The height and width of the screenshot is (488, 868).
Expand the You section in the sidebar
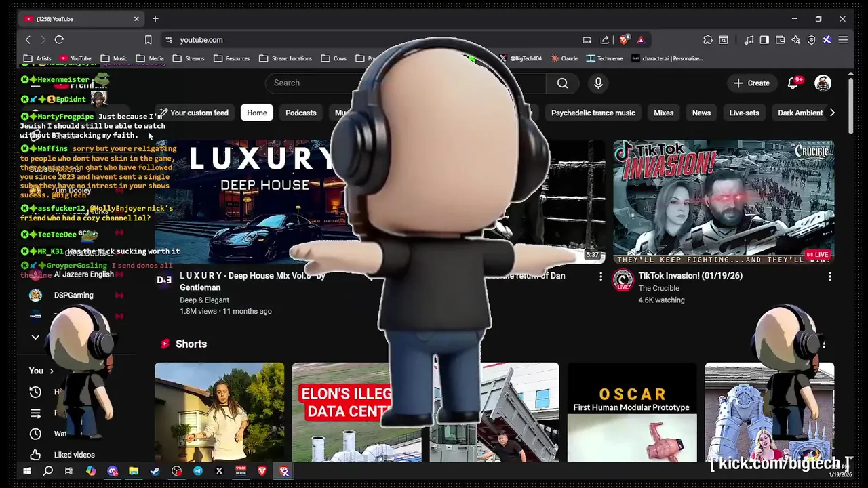41,371
